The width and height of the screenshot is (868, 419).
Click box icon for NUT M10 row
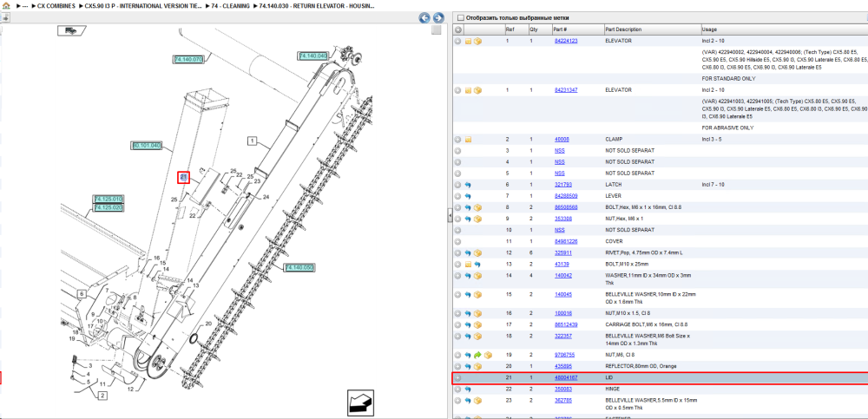(477, 313)
